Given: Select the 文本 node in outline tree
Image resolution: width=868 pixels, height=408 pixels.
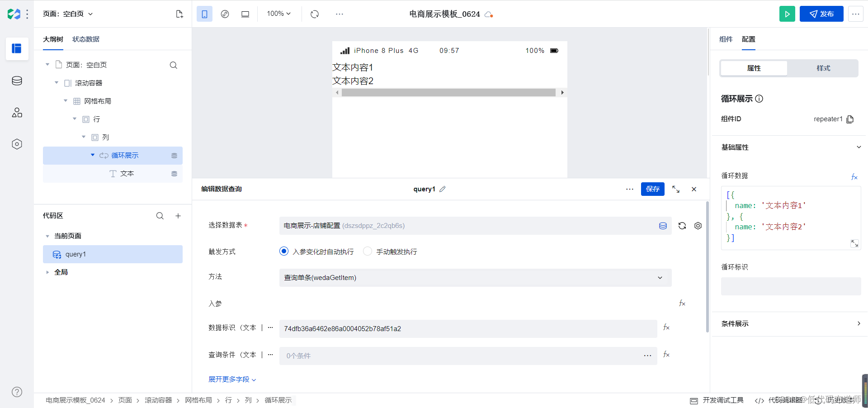Looking at the screenshot, I should (113, 174).
